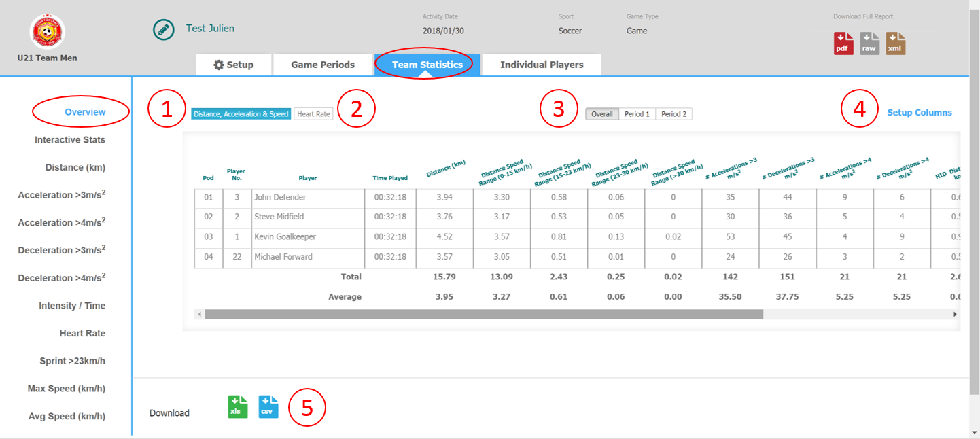Download the report in XML format
Screen dimensions: 980x439
click(x=895, y=42)
